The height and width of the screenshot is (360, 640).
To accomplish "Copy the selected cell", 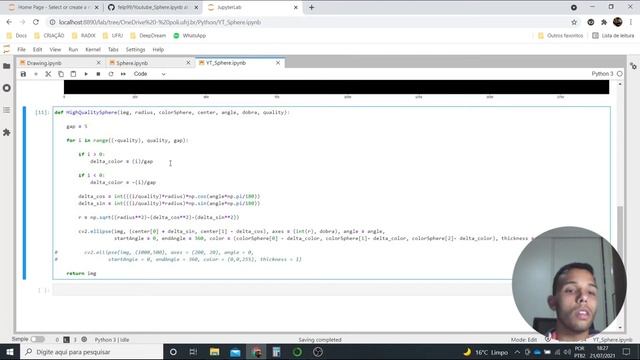I will [61, 74].
